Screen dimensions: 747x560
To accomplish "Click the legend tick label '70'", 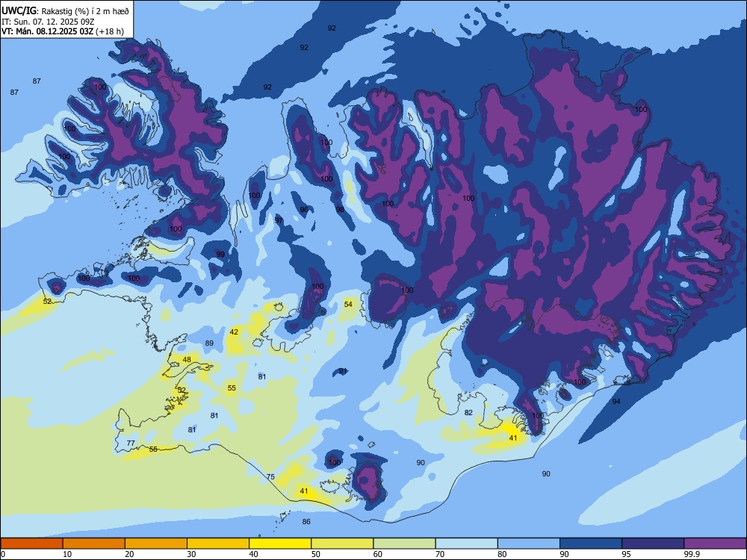I will tap(440, 554).
